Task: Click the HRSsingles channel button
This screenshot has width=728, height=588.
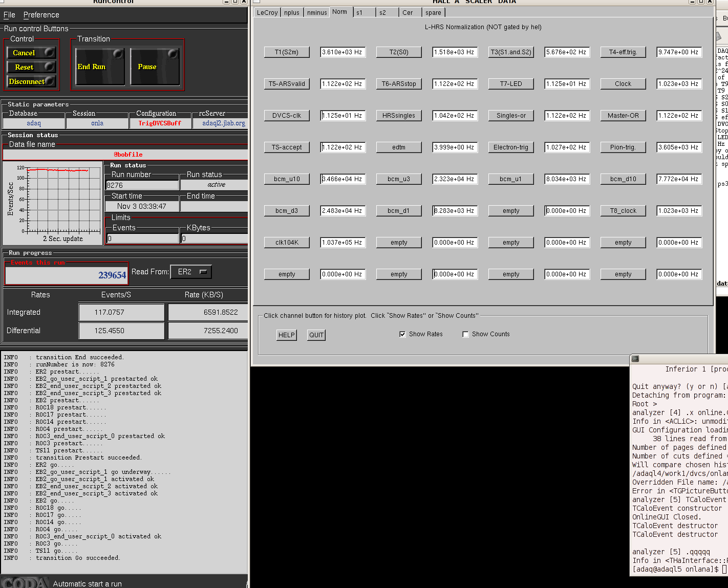Action: [x=399, y=116]
